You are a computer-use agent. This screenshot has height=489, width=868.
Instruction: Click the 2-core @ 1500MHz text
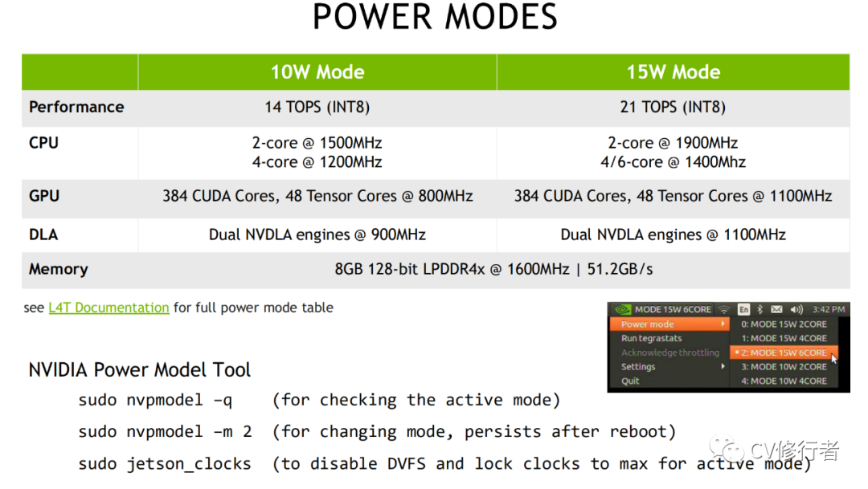point(317,143)
